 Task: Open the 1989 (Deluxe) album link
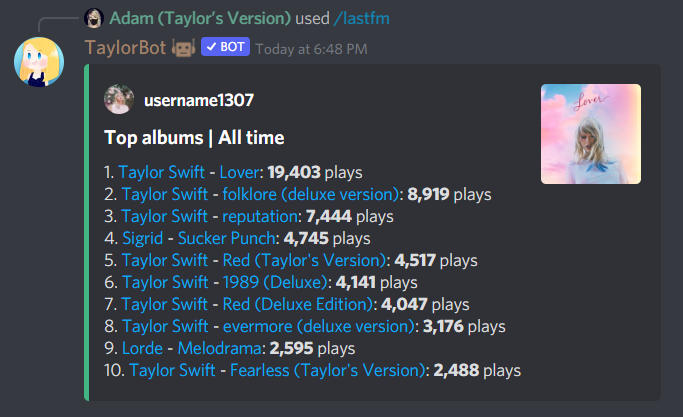[x=275, y=282]
